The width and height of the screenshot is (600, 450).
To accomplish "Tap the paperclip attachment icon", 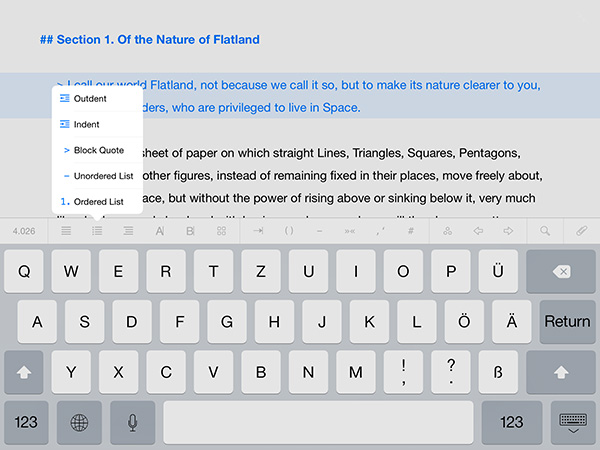I will point(581,231).
